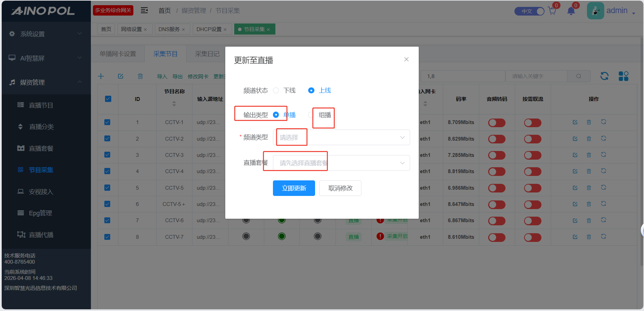Click the 取消修改 button
This screenshot has height=311, width=644.
340,188
